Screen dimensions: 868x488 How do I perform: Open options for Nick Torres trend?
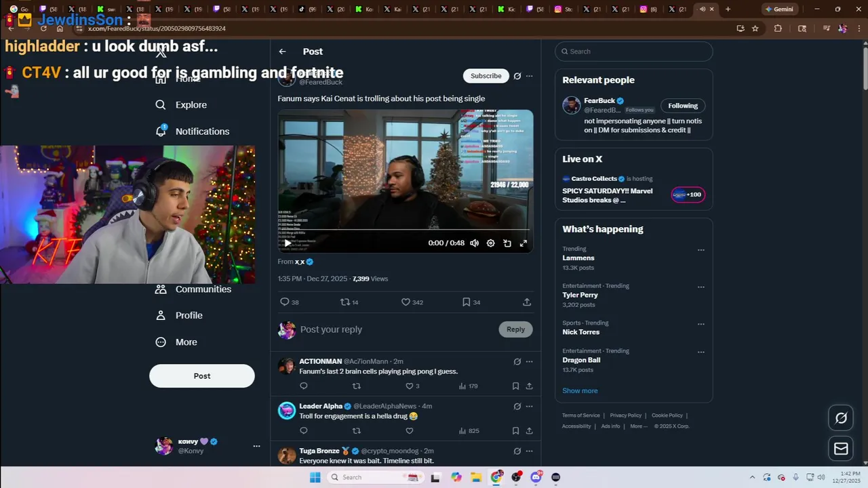point(701,324)
